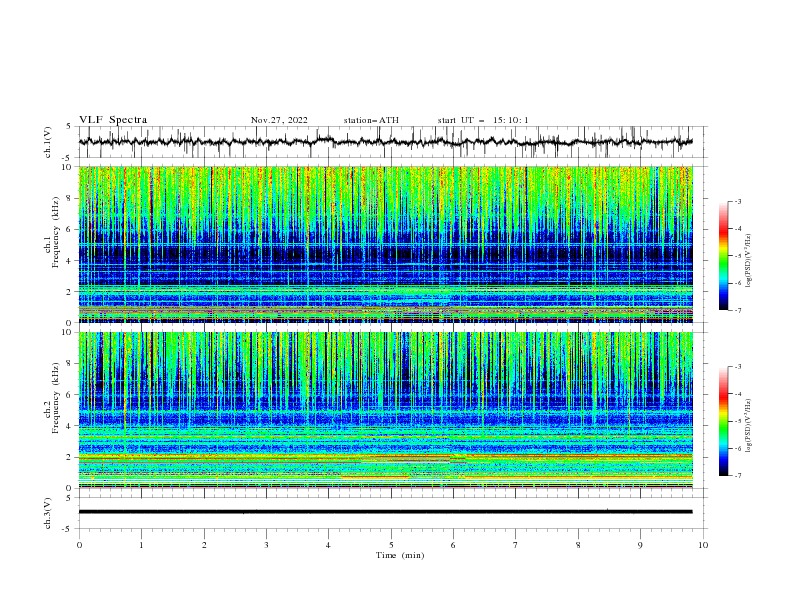The image size is (792, 612).
Task: Click the ch.1 colorbar bottom tick "-7"
Action: [x=737, y=310]
